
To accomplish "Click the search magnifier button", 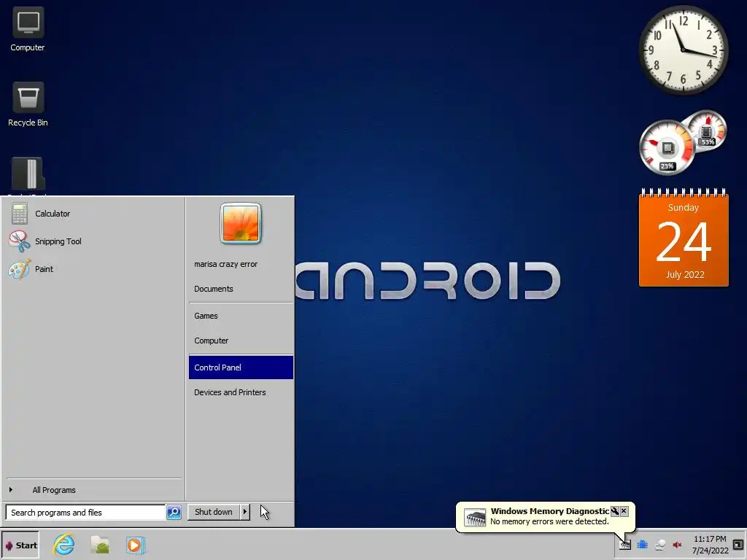I will (x=174, y=513).
